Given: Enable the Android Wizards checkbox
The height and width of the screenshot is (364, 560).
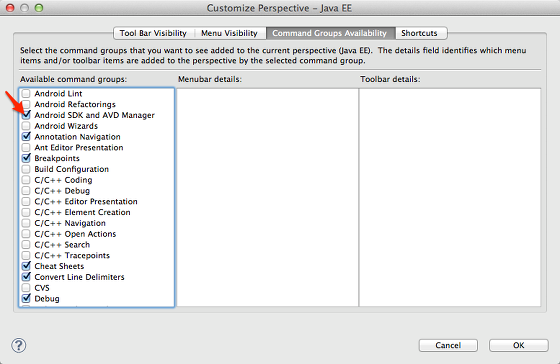Looking at the screenshot, I should [x=26, y=126].
